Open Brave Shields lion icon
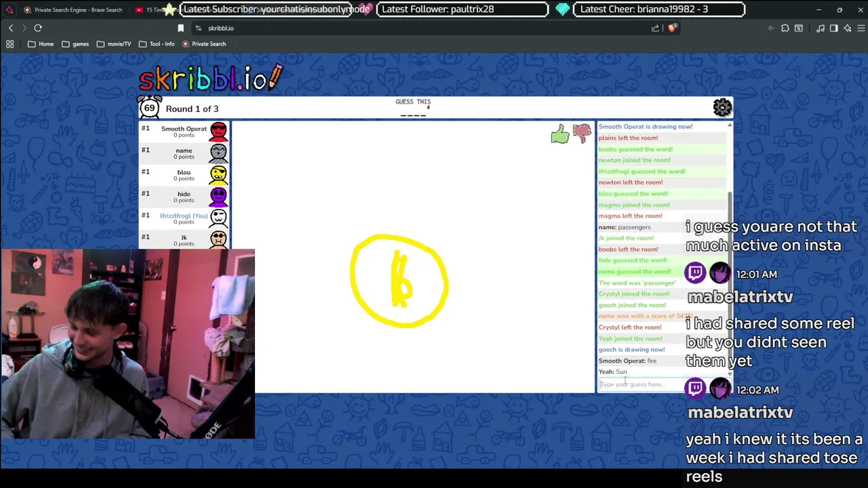This screenshot has width=868, height=488. coord(672,28)
